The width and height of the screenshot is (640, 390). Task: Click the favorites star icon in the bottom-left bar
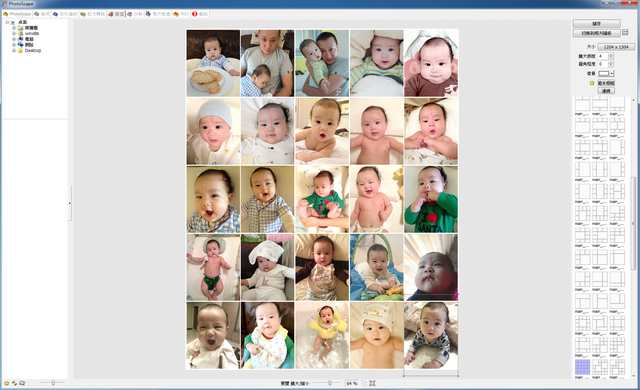click(x=7, y=383)
